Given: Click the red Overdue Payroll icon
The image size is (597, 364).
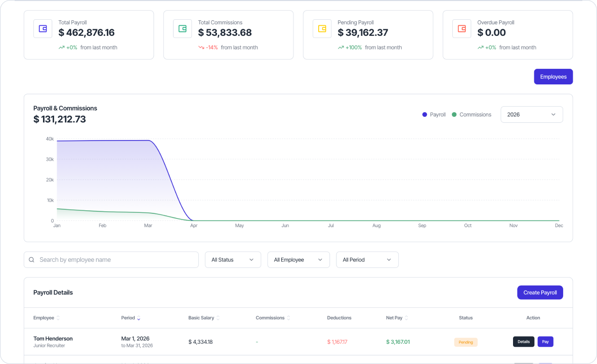Looking at the screenshot, I should click(461, 29).
